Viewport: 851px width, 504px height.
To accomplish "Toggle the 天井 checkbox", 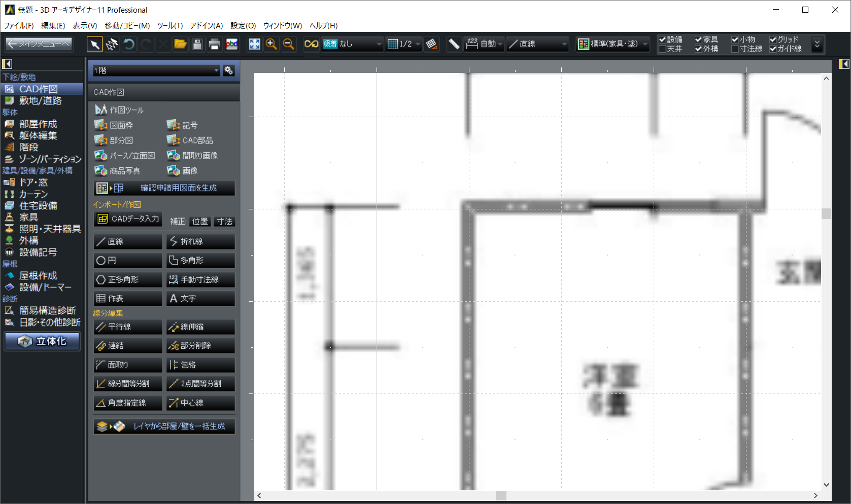I will click(x=662, y=49).
